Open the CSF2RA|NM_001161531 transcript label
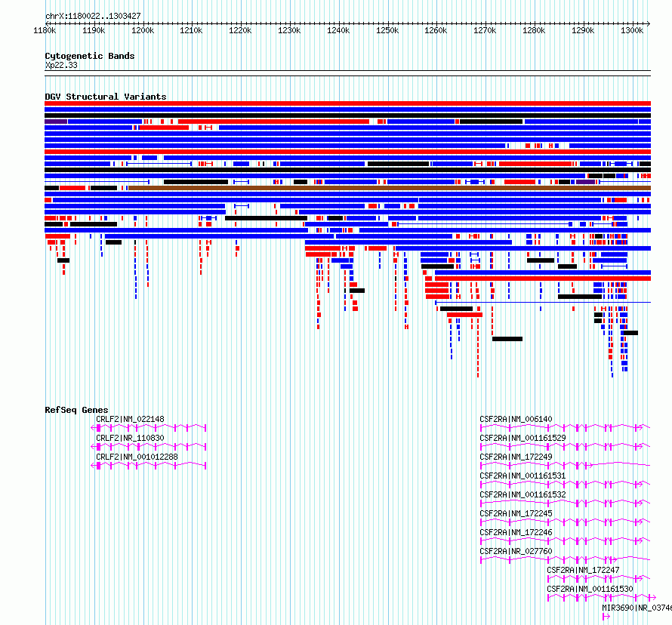This screenshot has width=672, height=625. pos(522,476)
